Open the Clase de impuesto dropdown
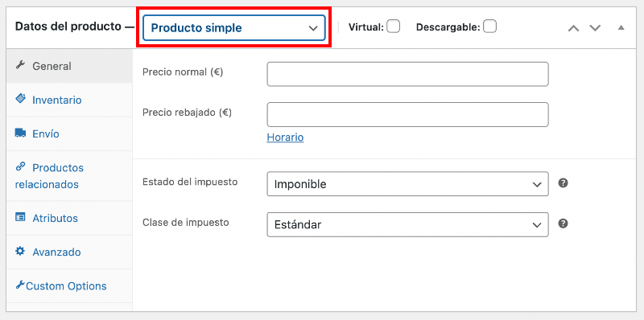 pos(407,224)
